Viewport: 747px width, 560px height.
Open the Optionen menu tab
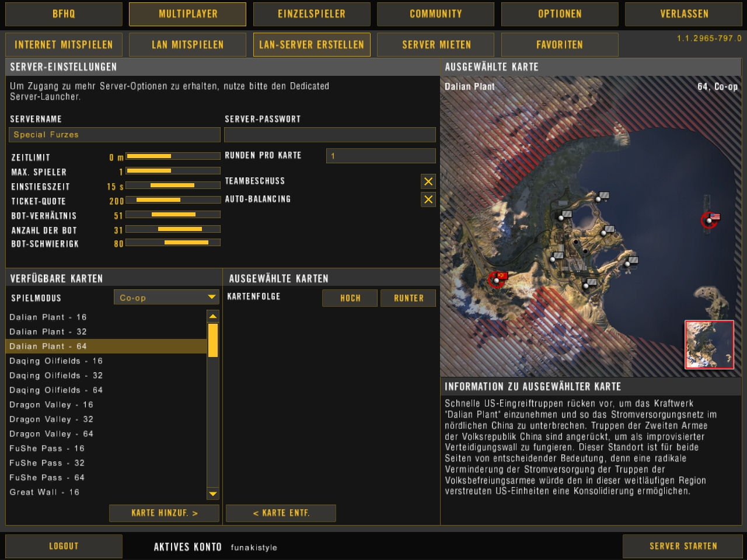tap(560, 14)
